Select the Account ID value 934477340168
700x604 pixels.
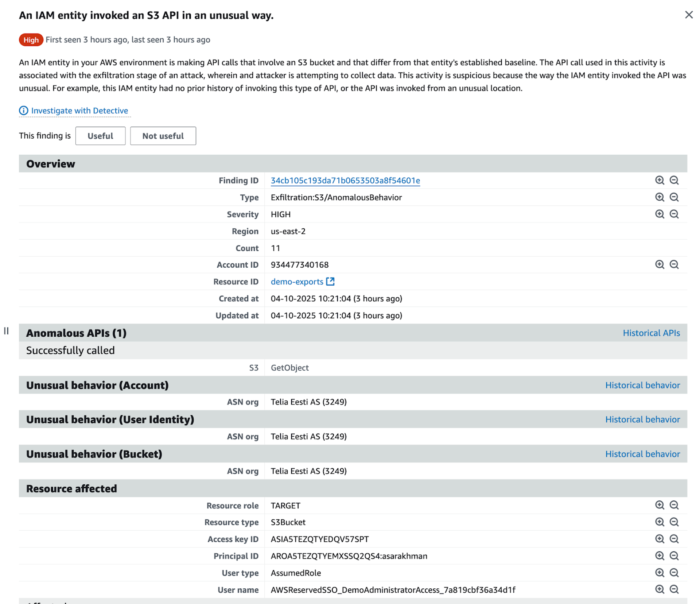tap(300, 265)
